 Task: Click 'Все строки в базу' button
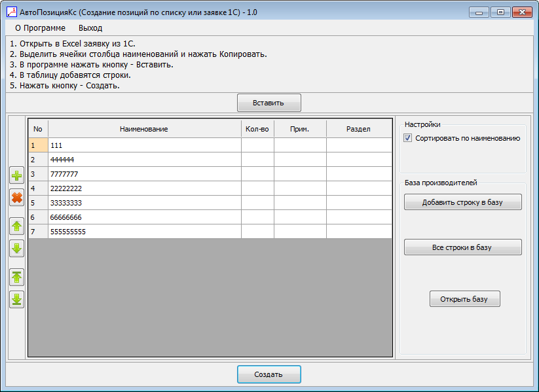(x=462, y=247)
